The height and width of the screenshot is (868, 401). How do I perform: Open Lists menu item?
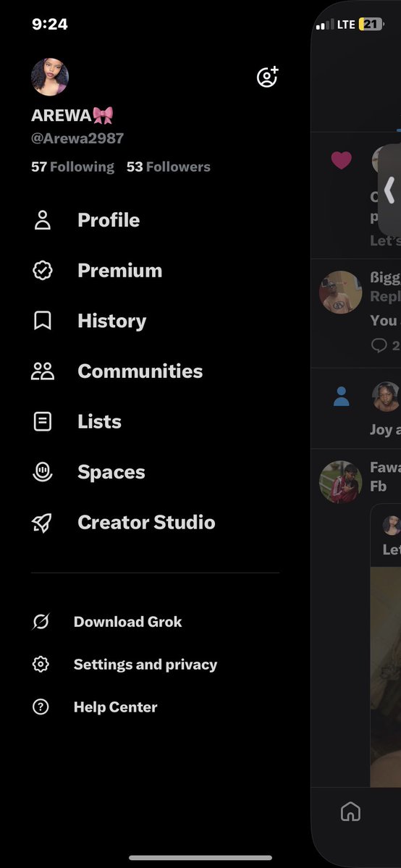coord(99,421)
